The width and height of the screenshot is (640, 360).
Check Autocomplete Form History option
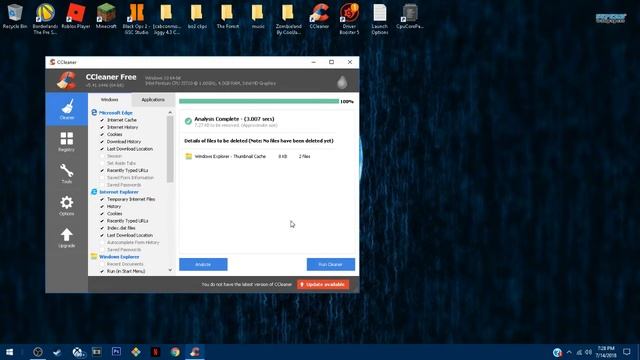(102, 242)
